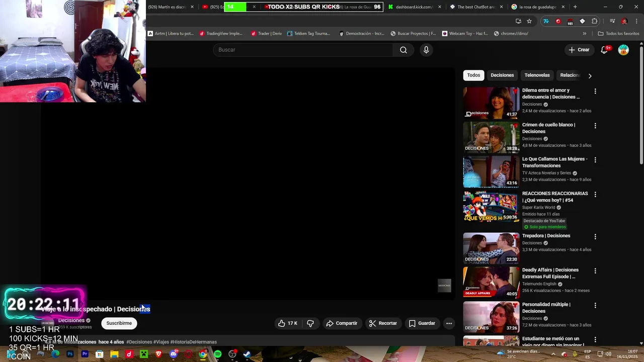
Task: Open Todos los favoritos folder
Action: coord(618,34)
